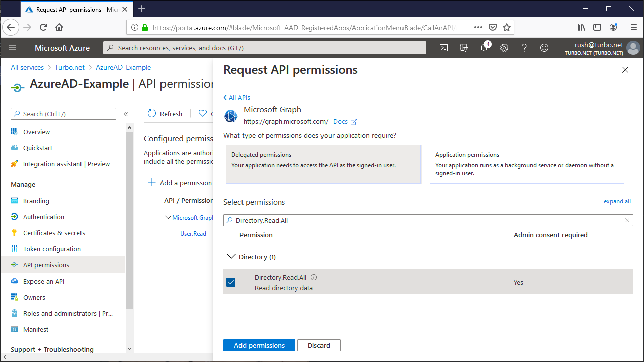Collapse the left navigation pane with the chevron
The height and width of the screenshot is (362, 644).
pyautogui.click(x=126, y=113)
